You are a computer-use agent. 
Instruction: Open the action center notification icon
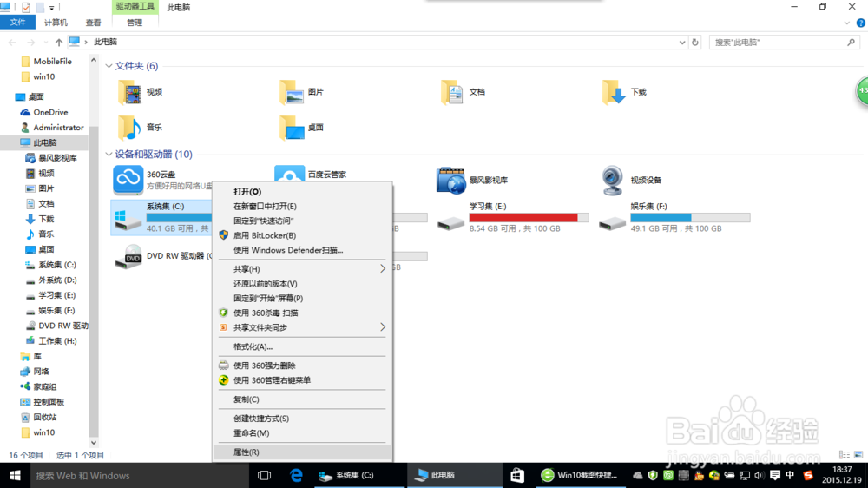[775, 475]
